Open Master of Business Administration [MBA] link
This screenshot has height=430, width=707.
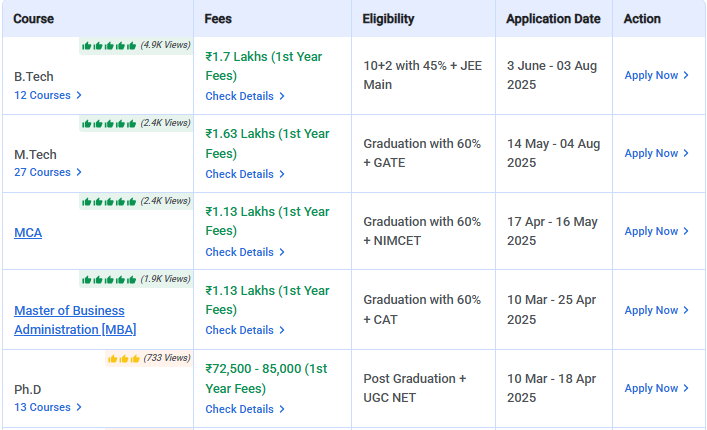pyautogui.click(x=75, y=320)
